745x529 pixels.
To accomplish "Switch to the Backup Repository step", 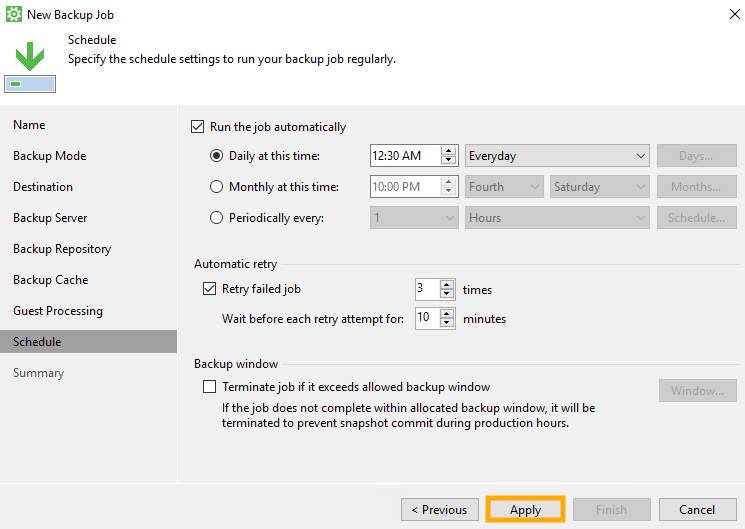I will (62, 249).
